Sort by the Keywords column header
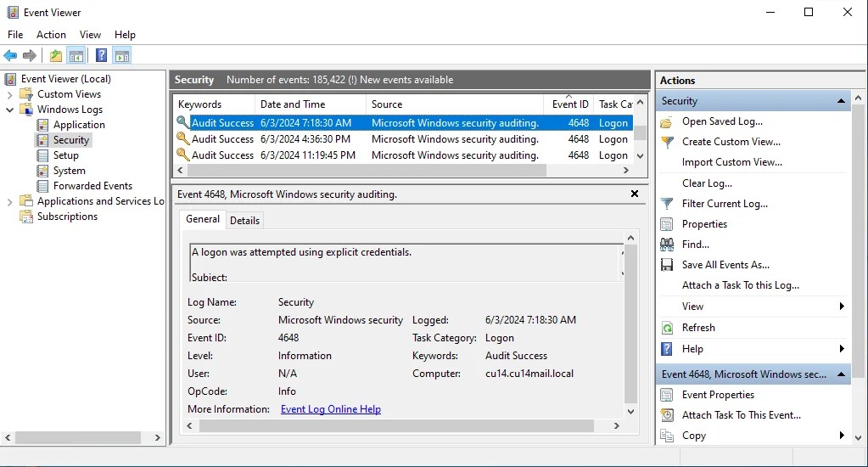868x467 pixels. pos(214,104)
